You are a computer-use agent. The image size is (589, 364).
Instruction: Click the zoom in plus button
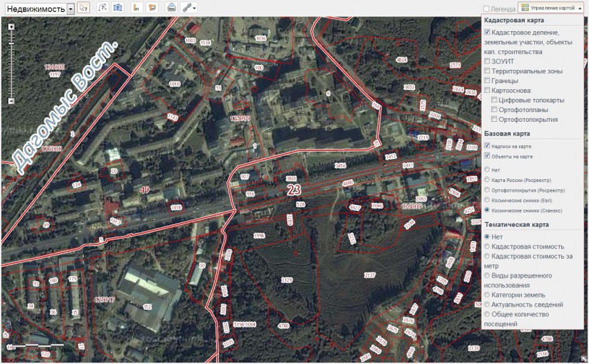[11, 26]
